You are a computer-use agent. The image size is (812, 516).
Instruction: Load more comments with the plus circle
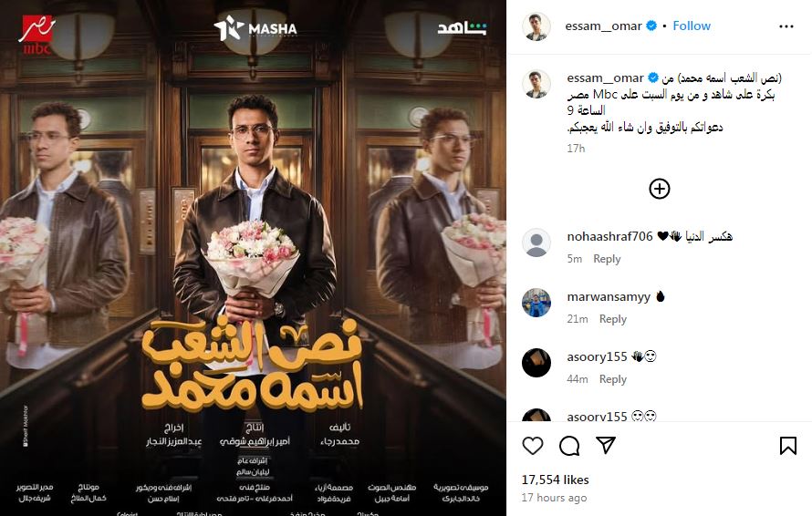point(660,189)
